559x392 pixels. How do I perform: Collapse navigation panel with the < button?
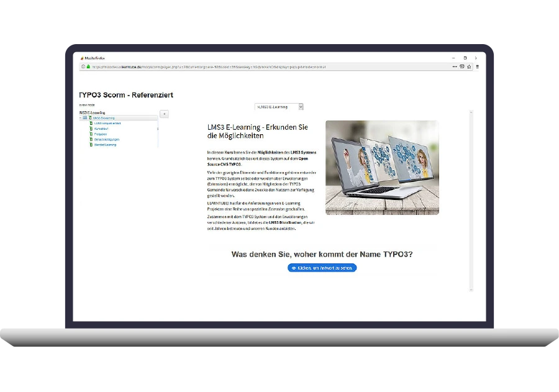click(164, 114)
